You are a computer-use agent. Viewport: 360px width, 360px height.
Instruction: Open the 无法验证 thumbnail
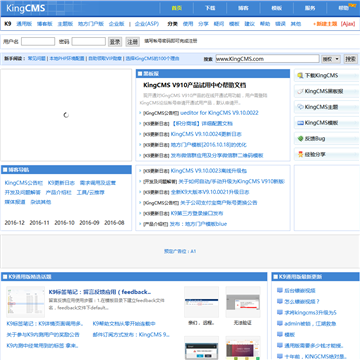coord(243,302)
